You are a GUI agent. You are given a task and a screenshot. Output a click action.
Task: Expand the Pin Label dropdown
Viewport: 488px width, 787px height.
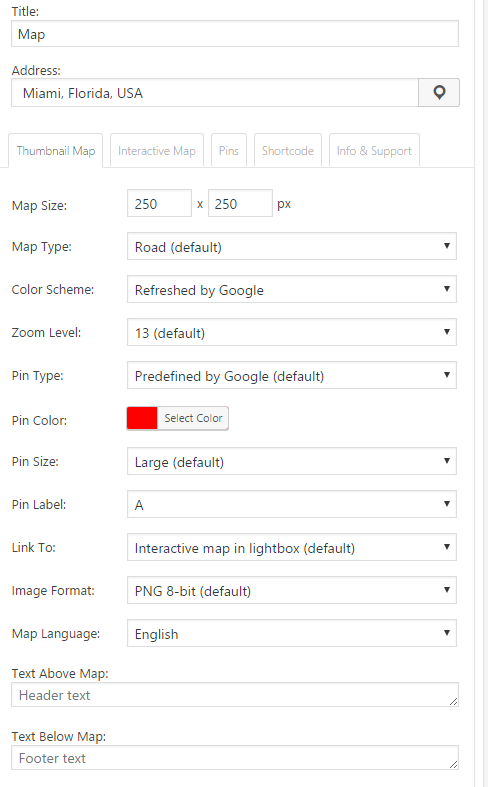[x=292, y=504]
